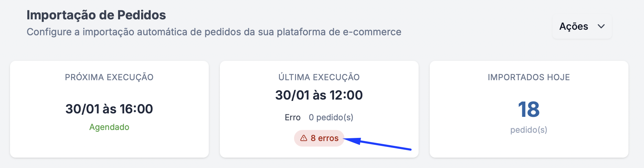Click the blue number 18
Screen dimensions: 644x168
529,110
